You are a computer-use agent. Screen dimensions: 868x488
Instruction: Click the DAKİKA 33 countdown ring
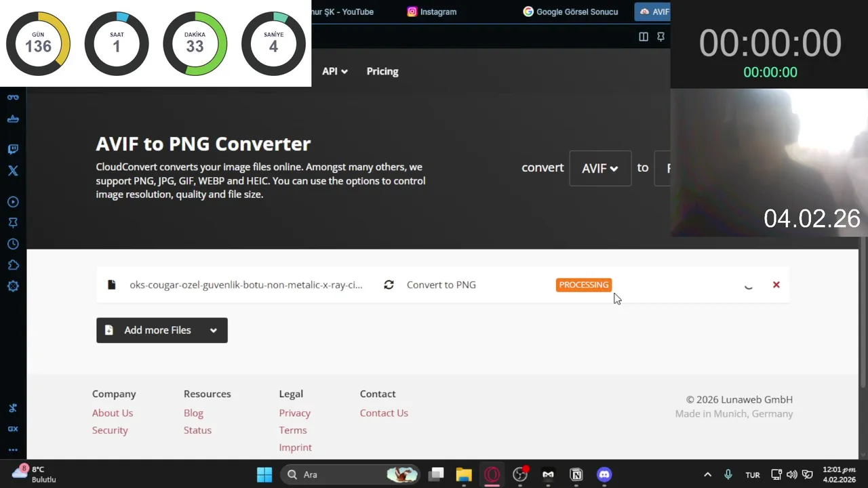(195, 43)
